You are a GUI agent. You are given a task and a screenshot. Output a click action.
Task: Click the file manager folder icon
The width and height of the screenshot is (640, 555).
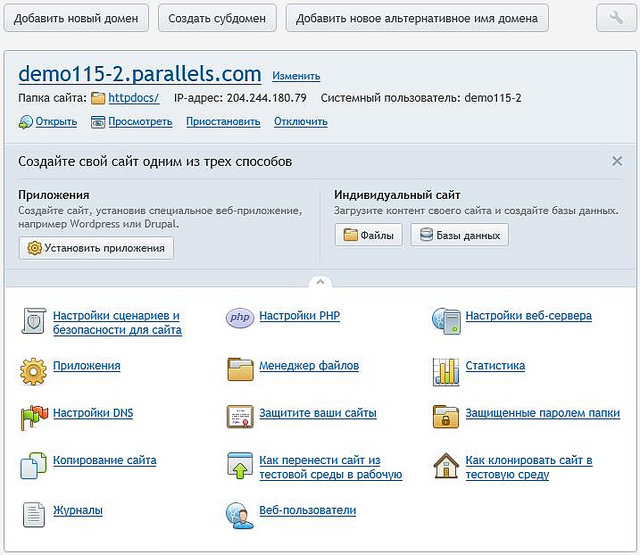coord(240,369)
